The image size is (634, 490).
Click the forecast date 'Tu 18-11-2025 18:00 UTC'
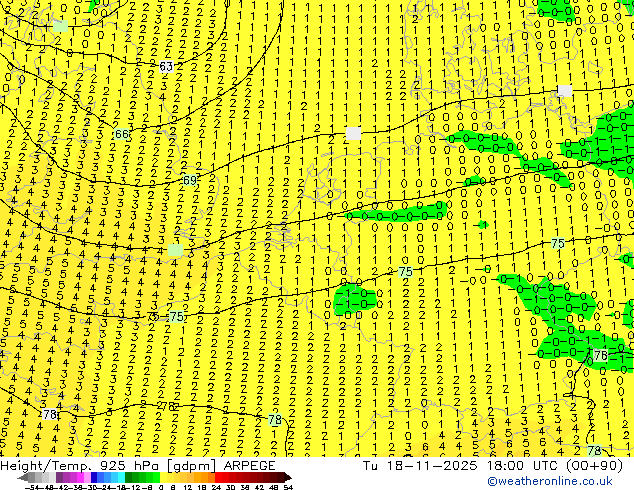coord(461,466)
